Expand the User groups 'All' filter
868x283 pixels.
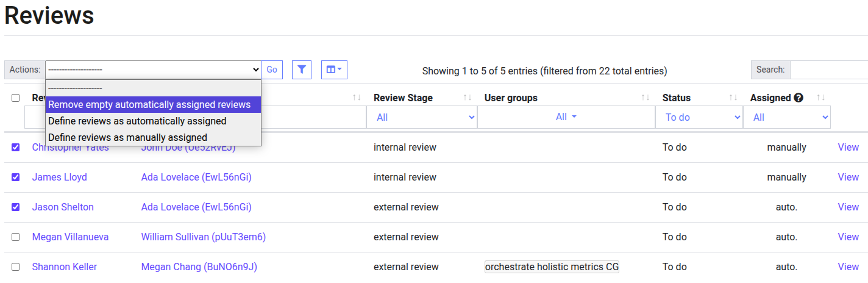[566, 117]
